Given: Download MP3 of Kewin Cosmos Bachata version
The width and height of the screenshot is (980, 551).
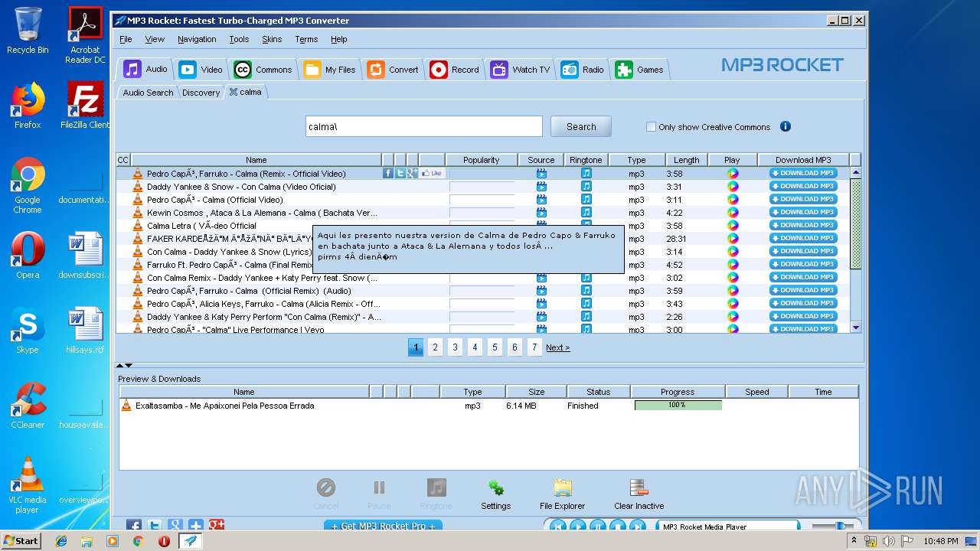Looking at the screenshot, I should (803, 213).
